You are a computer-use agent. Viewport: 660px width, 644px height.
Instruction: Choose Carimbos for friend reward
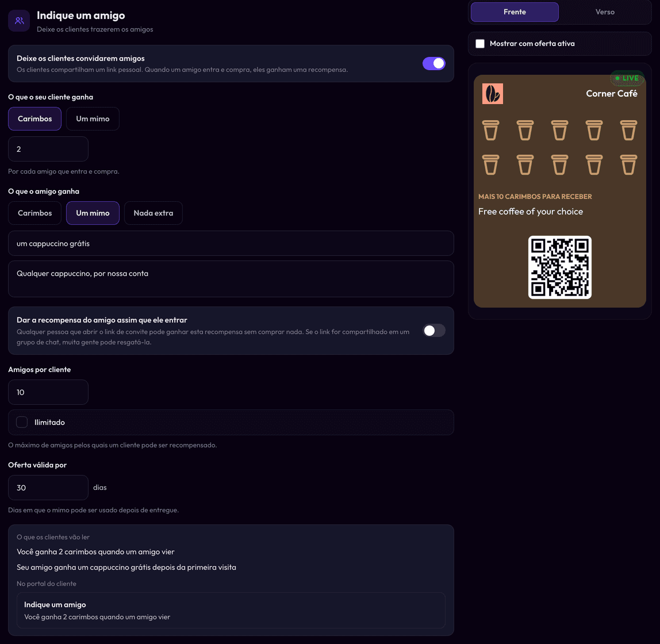coord(35,213)
